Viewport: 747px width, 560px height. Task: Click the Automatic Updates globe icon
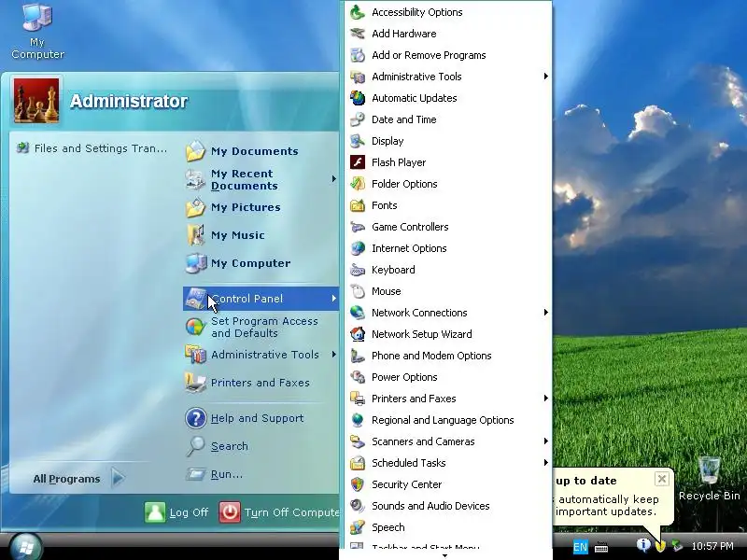[358, 98]
